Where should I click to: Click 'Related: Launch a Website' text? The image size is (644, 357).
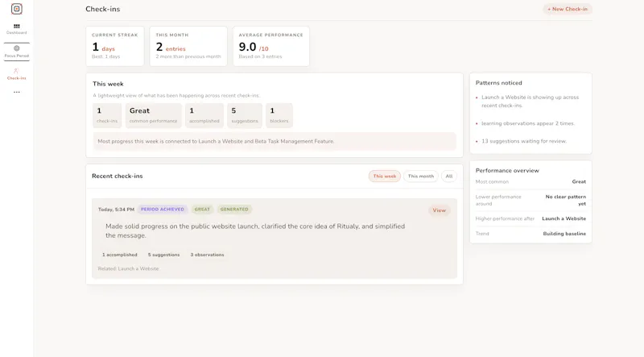(128, 268)
